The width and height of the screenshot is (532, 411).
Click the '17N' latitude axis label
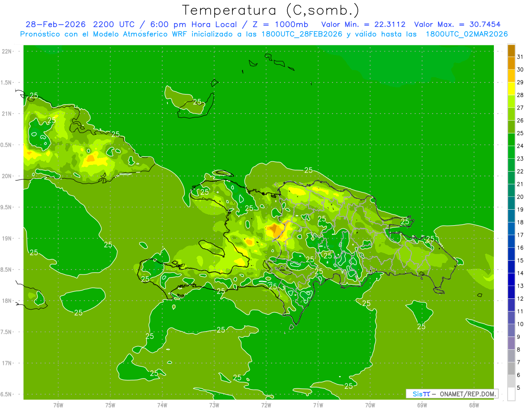(x=7, y=363)
